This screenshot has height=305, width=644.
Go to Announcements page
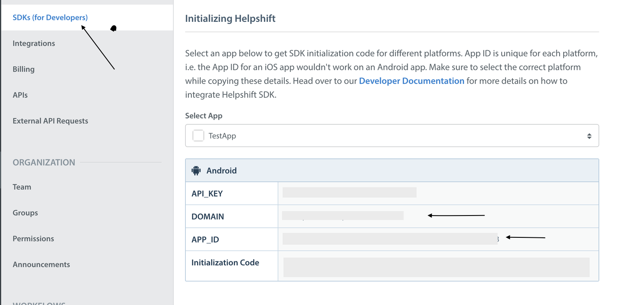(41, 264)
